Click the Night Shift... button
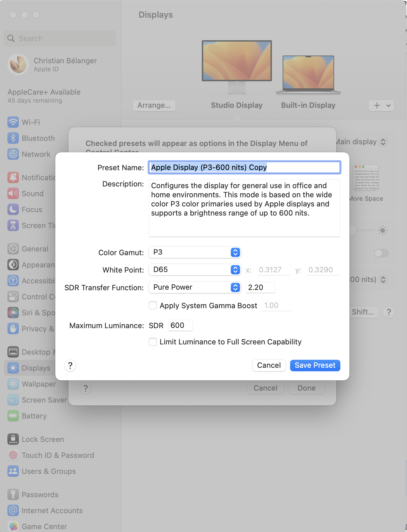This screenshot has width=407, height=532. [364, 312]
